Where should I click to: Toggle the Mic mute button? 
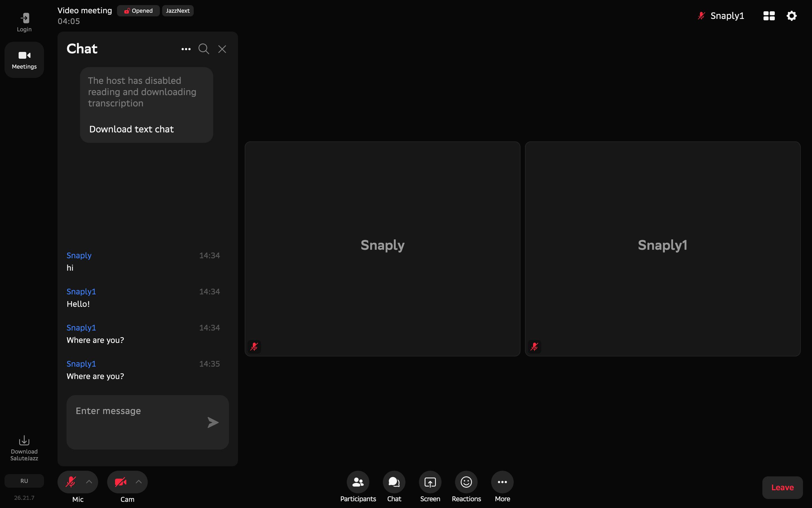[x=71, y=482]
